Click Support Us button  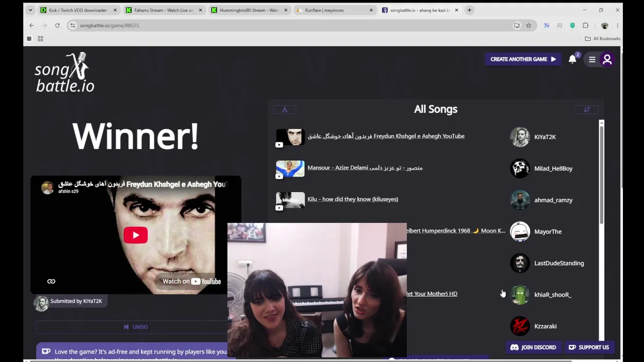point(589,347)
